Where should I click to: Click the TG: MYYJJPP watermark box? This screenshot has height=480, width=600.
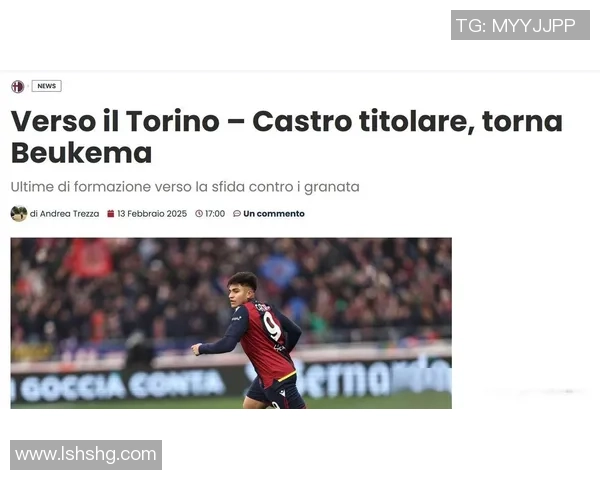520,25
